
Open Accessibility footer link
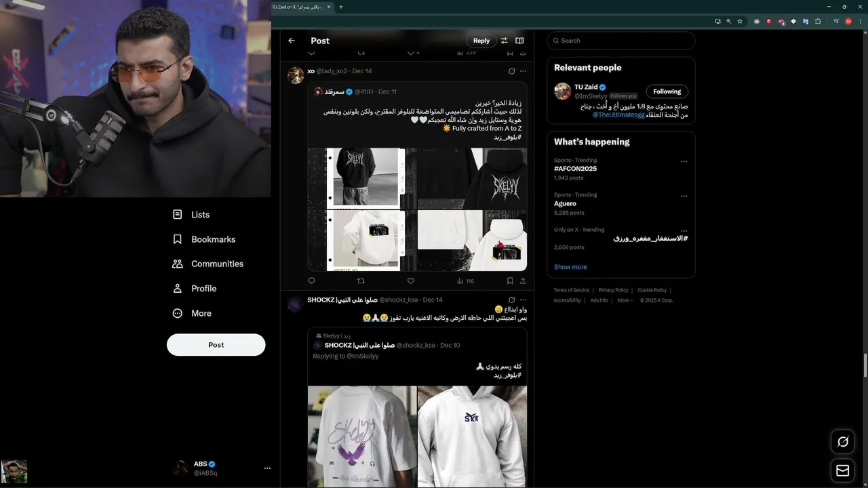(567, 300)
